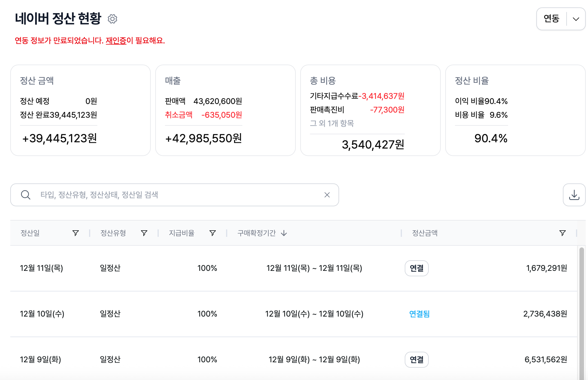Click the download icon button
Viewport: 588px width, 380px height.
click(574, 195)
